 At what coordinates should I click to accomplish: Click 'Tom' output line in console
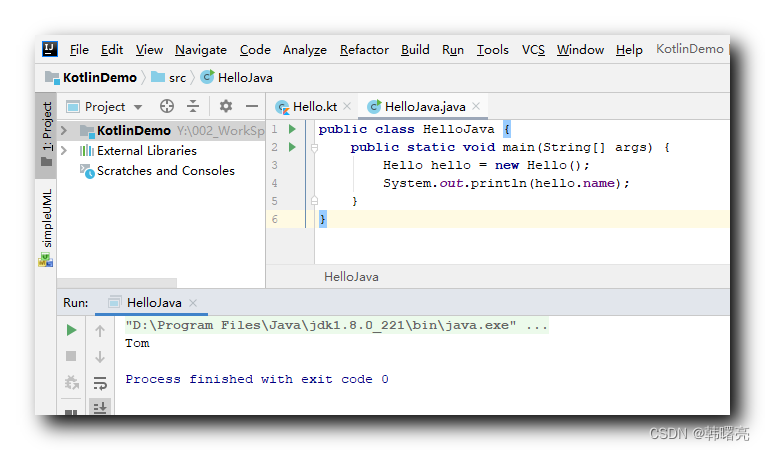[x=137, y=343]
